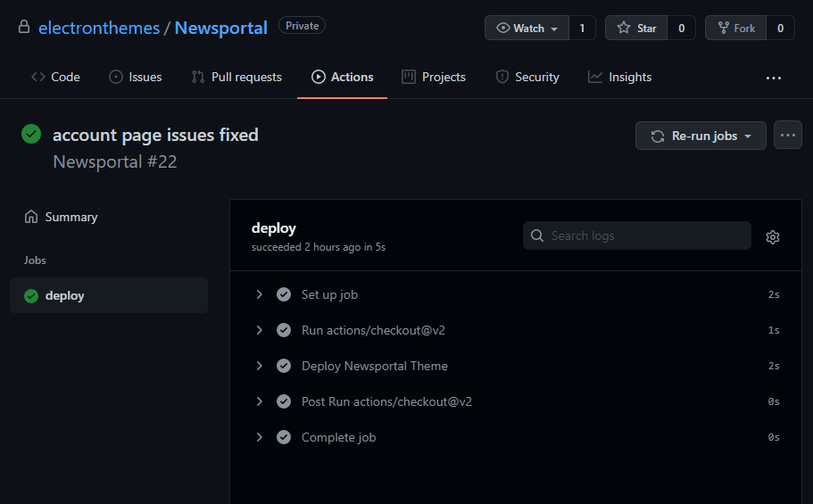
Task: Switch to the Issues tab
Action: pos(136,78)
